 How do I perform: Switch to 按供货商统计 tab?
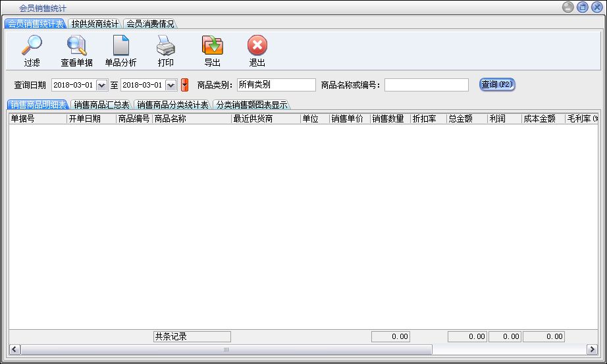(x=95, y=24)
